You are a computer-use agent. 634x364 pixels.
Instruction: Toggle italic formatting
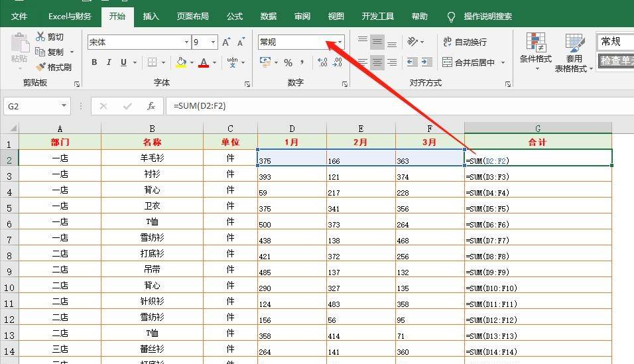108,62
